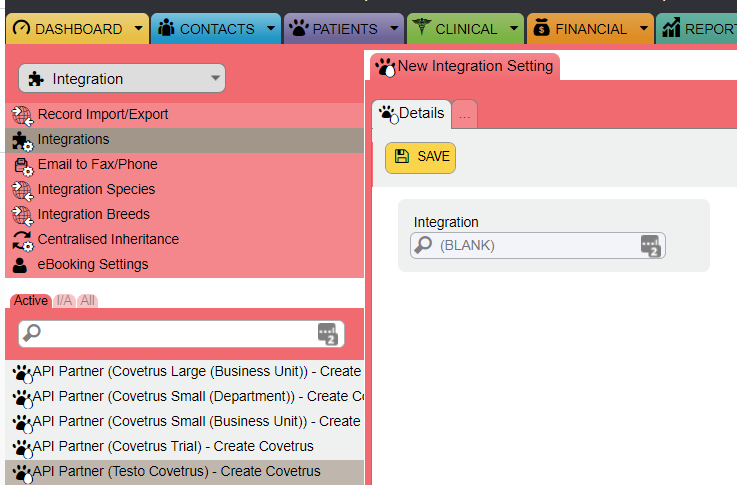The image size is (737, 485).
Task: Click the Record Import/Export globe icon
Action: (22, 115)
